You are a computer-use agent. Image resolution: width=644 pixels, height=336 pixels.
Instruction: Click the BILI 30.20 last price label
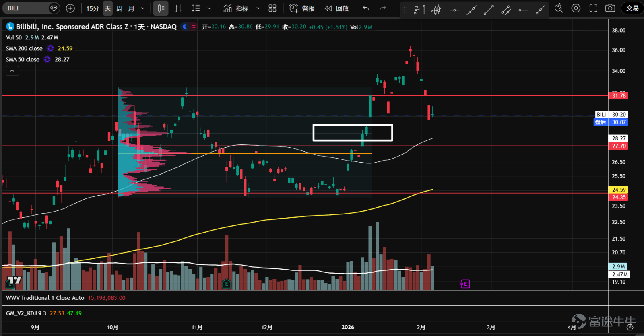coord(611,115)
